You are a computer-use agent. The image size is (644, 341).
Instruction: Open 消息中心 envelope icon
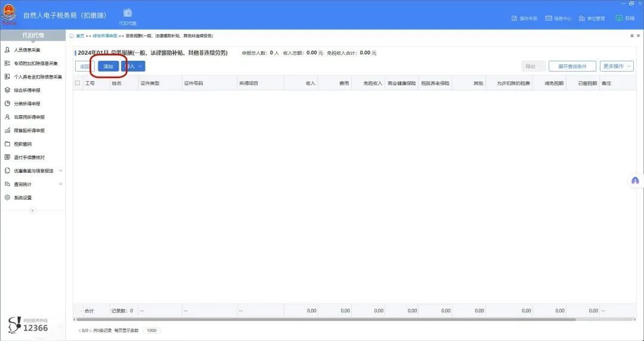point(549,18)
